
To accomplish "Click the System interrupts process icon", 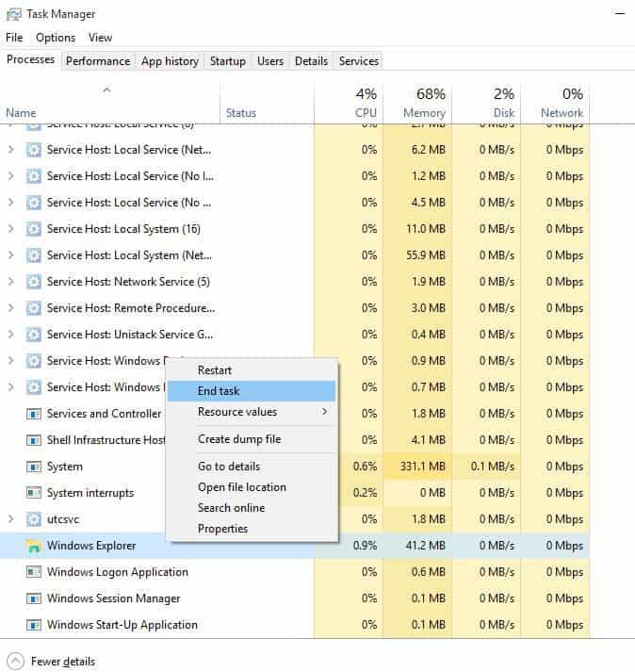I will (33, 493).
